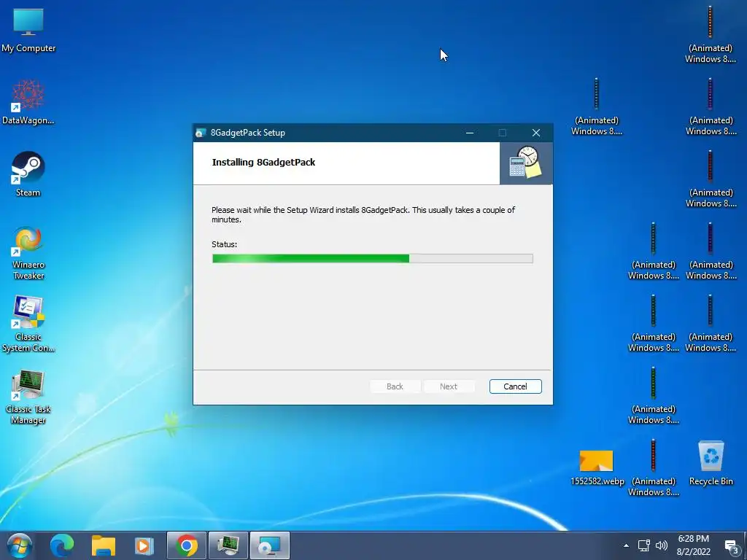Image resolution: width=747 pixels, height=560 pixels.
Task: Open the Classic Task Manager desktop shortcut
Action: point(28,397)
